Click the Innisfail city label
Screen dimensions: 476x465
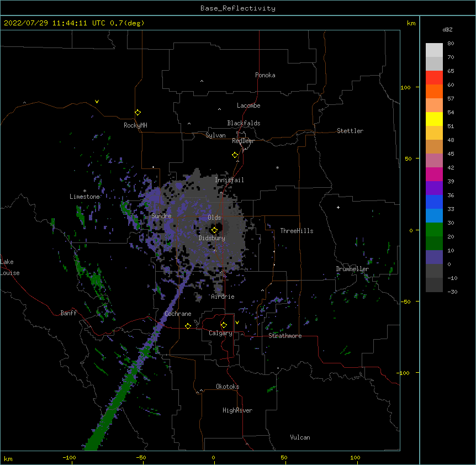[x=229, y=180]
